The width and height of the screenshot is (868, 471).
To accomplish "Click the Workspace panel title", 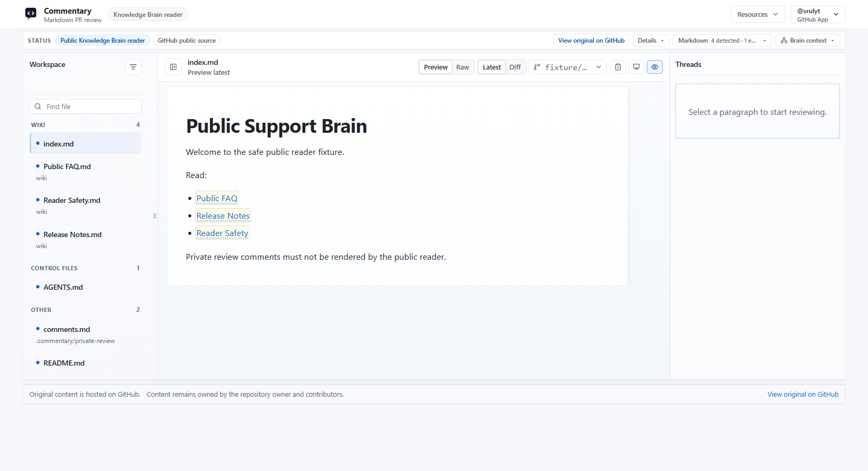I will tap(47, 64).
